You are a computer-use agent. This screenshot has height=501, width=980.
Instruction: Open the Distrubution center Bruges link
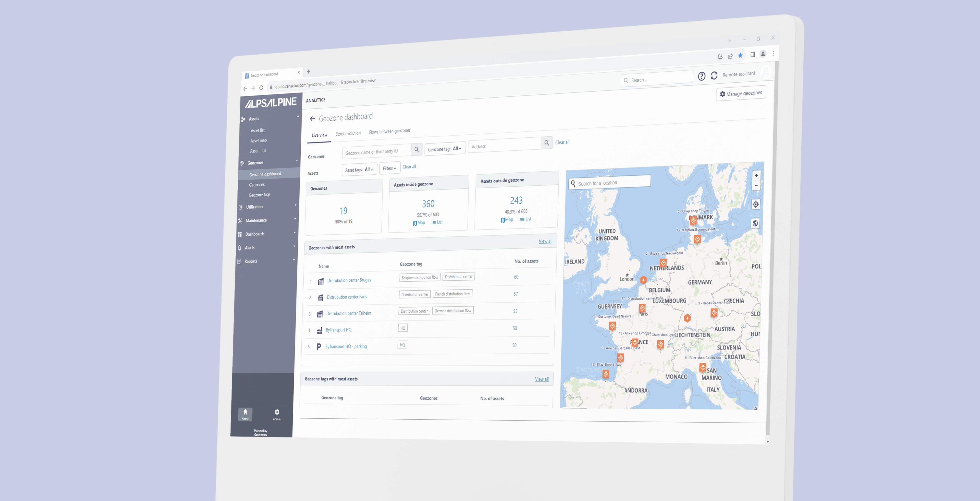tap(349, 280)
